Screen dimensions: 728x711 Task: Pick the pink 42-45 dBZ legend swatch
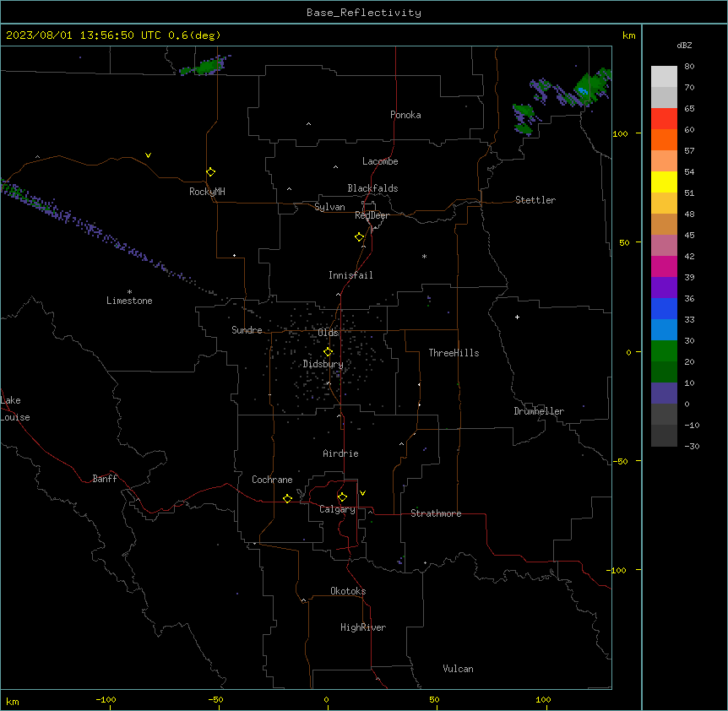(664, 246)
